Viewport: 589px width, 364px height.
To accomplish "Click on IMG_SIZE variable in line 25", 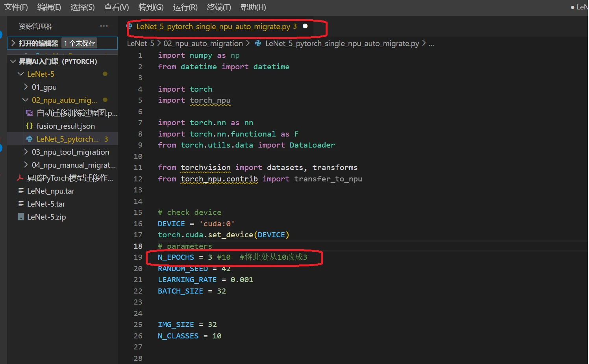I will pyautogui.click(x=176, y=324).
